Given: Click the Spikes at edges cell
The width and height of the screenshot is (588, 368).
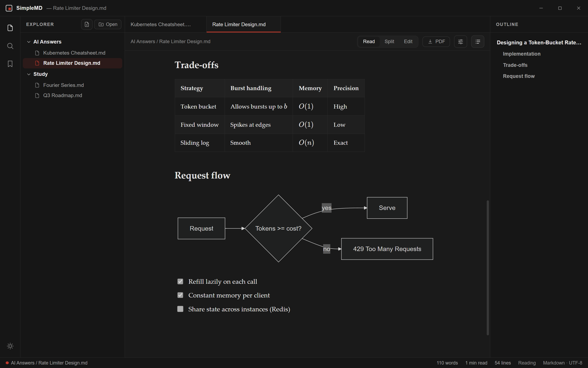Looking at the screenshot, I should (259, 125).
